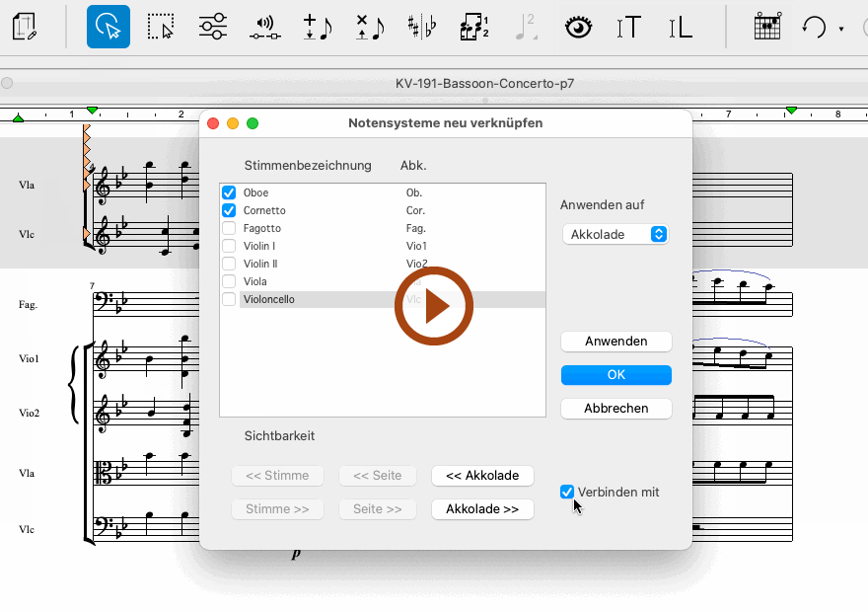The height and width of the screenshot is (612, 868).
Task: Select the Viola entry in the list
Action: pos(257,281)
